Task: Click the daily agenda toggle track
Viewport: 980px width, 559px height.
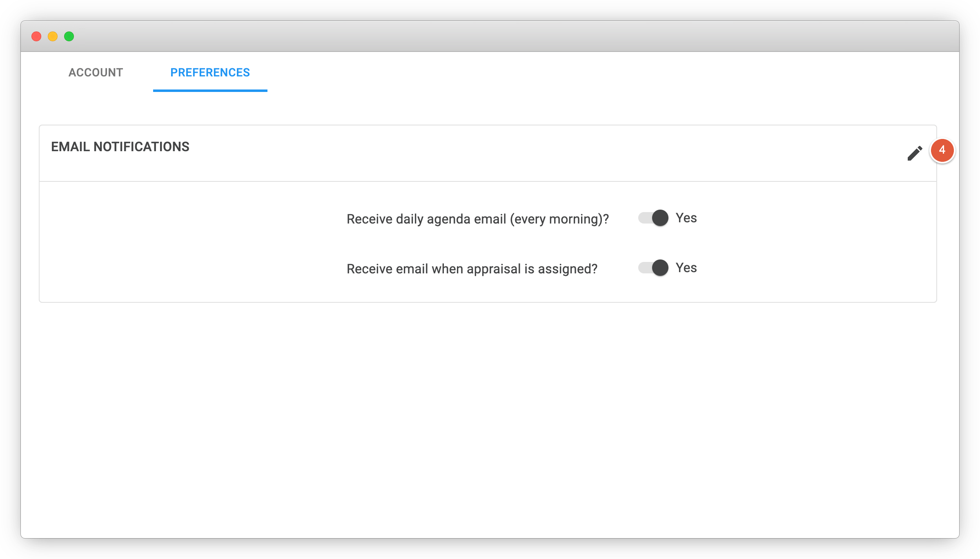Action: coord(647,218)
